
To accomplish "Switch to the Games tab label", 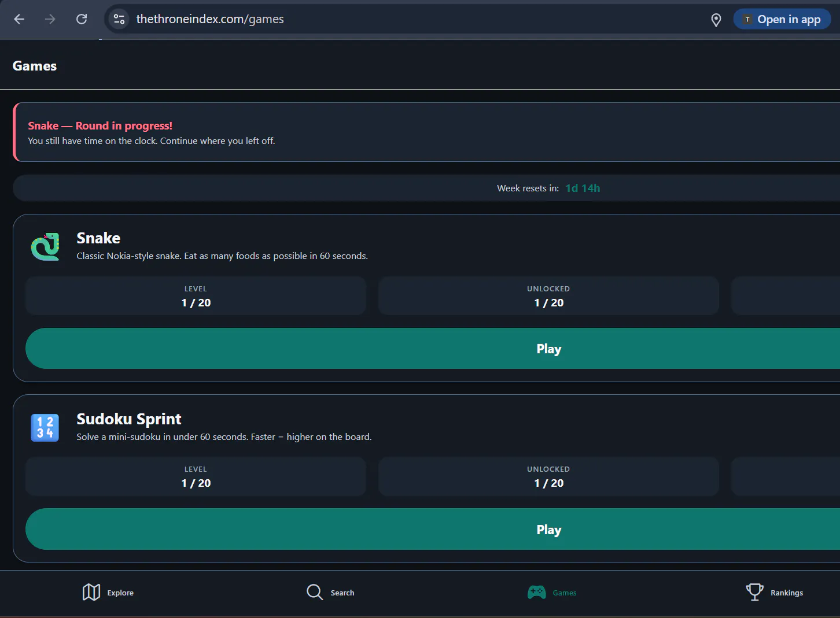I will click(565, 593).
